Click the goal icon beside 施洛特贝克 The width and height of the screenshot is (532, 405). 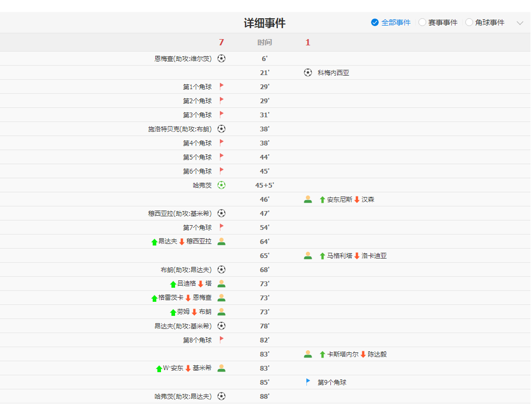221,129
